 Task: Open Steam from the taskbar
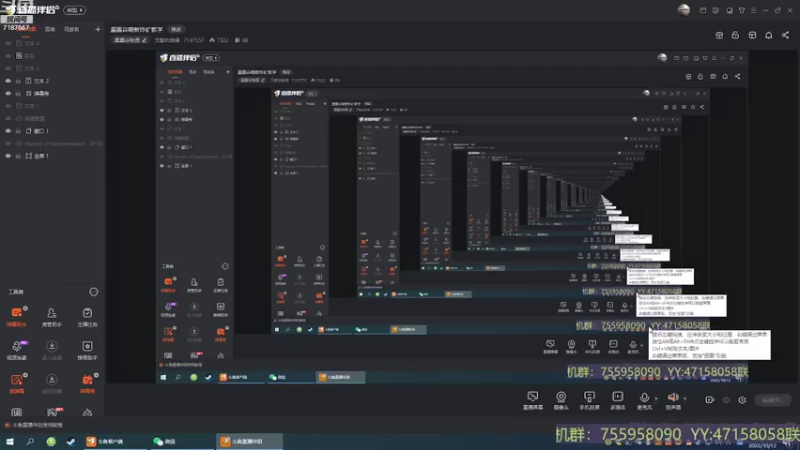coord(71,441)
